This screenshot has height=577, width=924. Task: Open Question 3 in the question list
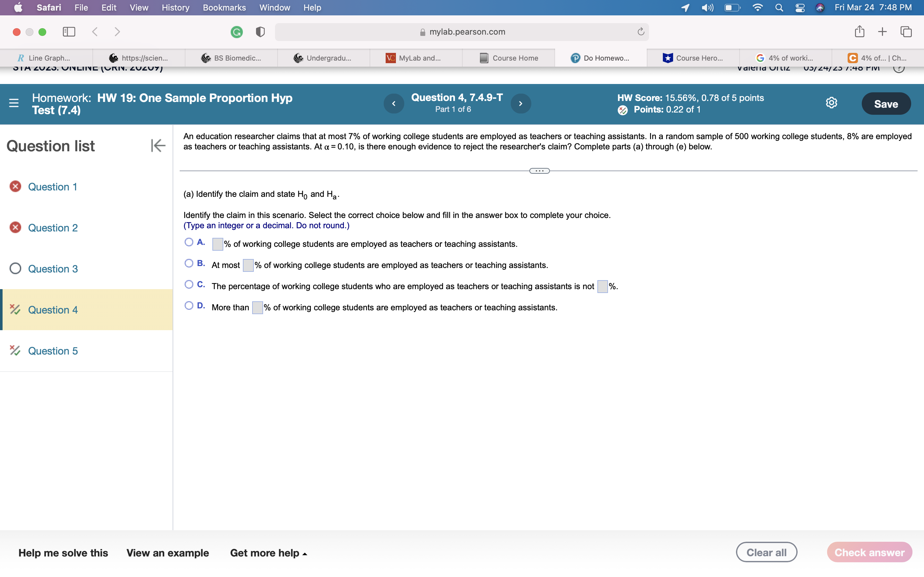(x=53, y=269)
